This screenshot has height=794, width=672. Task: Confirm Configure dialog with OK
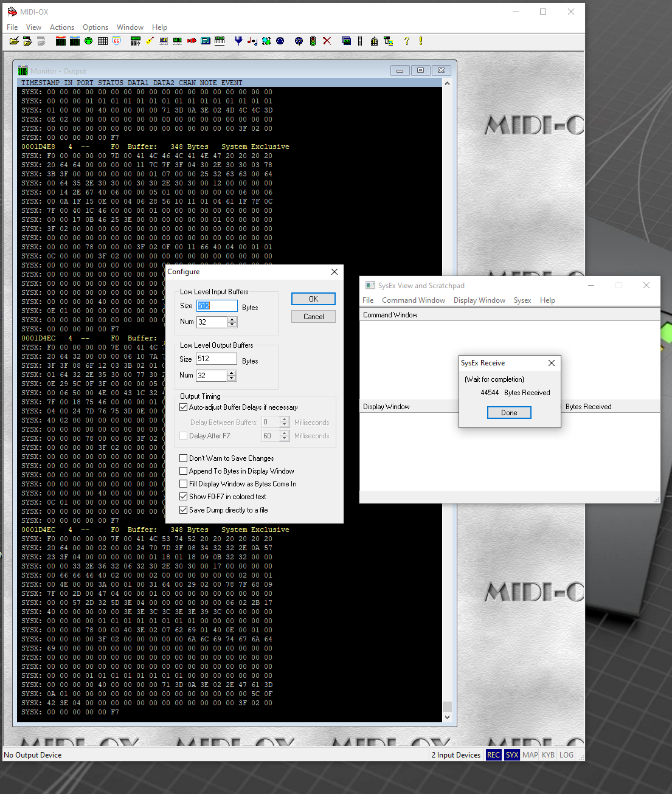(x=313, y=299)
